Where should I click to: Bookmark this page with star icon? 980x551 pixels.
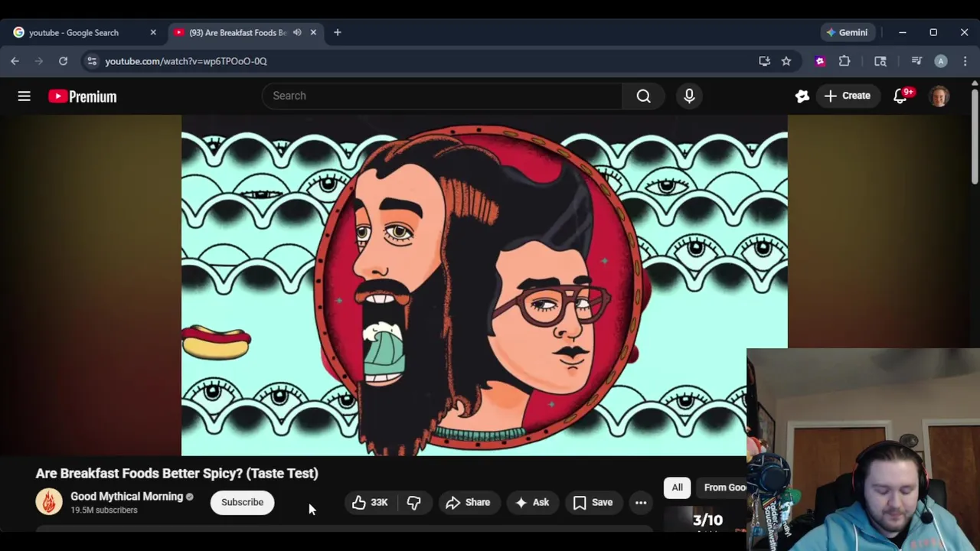(x=786, y=61)
